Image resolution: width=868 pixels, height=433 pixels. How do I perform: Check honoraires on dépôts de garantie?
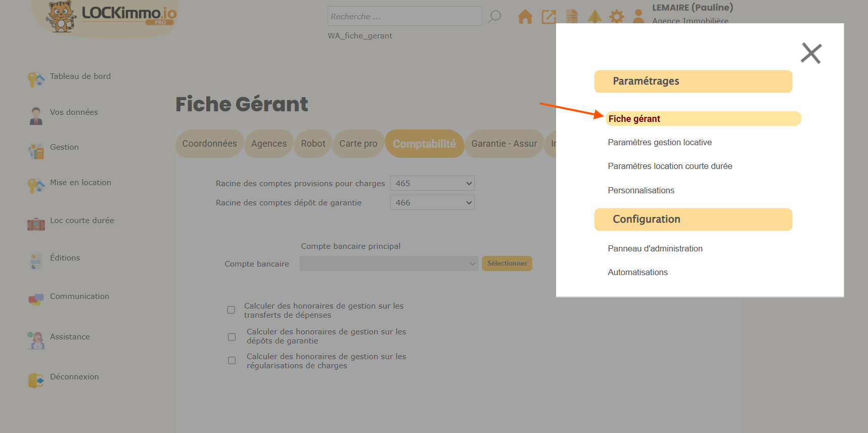(232, 337)
